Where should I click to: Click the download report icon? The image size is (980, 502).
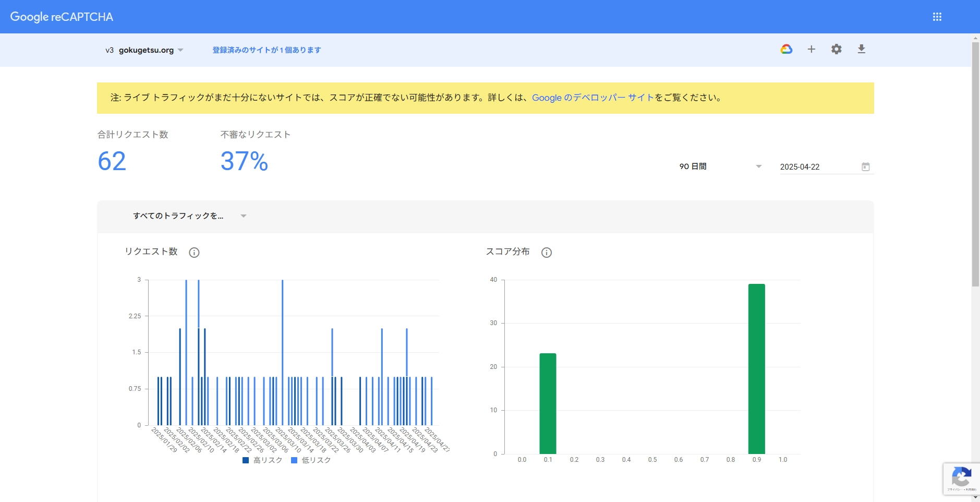(861, 49)
